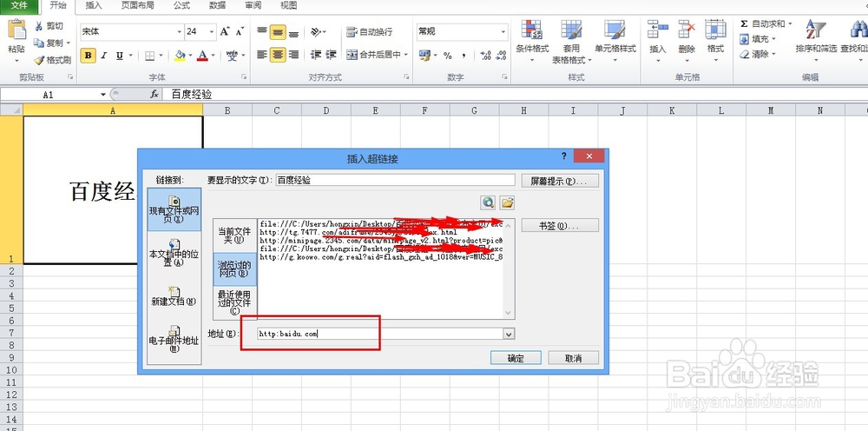Viewport: 868px width, 431px height.
Task: Click the 书签 Bookmark button
Action: tap(560, 225)
